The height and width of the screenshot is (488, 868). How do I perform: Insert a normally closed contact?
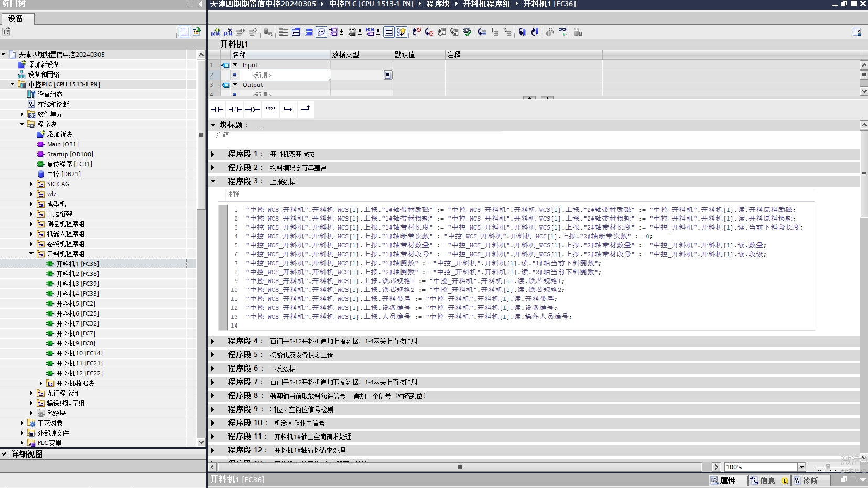235,110
